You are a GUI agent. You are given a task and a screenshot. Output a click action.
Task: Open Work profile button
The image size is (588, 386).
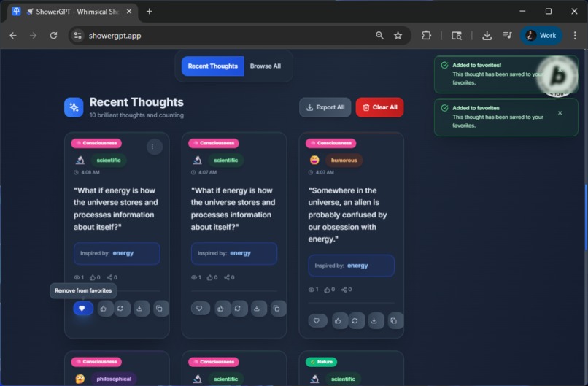click(541, 36)
